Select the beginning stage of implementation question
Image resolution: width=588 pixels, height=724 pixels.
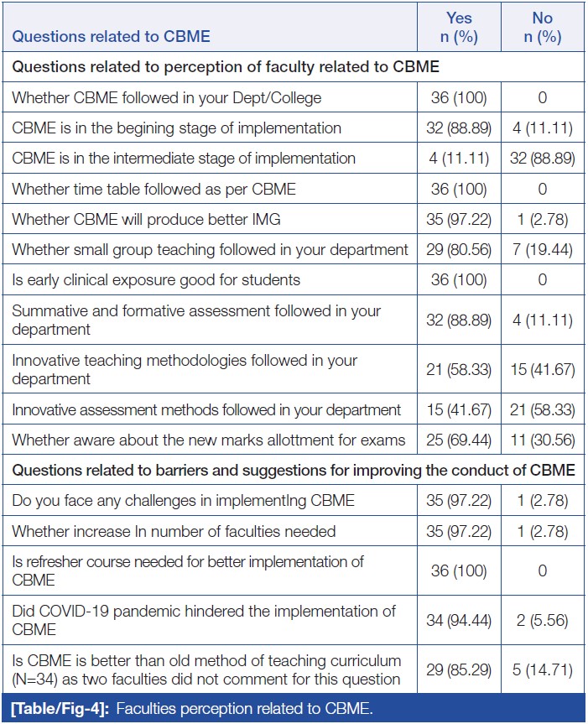176,128
